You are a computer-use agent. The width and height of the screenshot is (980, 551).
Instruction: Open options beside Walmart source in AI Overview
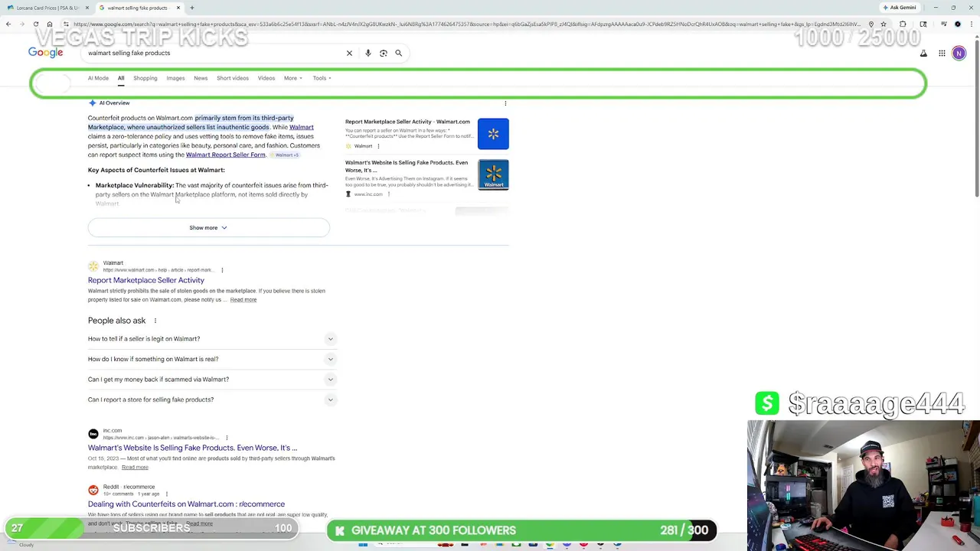coord(378,146)
